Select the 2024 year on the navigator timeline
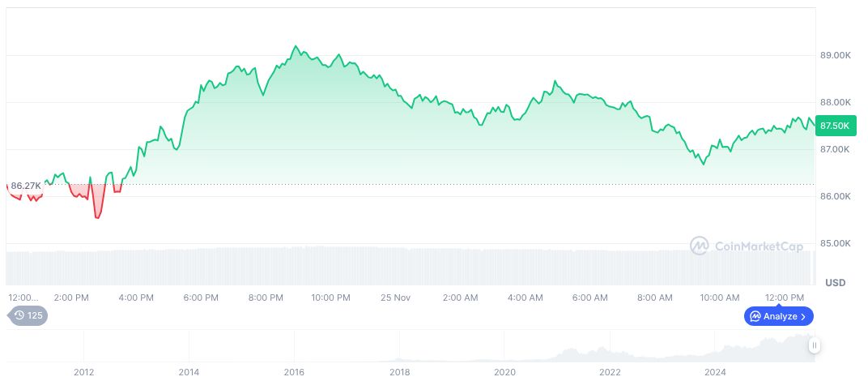 click(x=715, y=372)
